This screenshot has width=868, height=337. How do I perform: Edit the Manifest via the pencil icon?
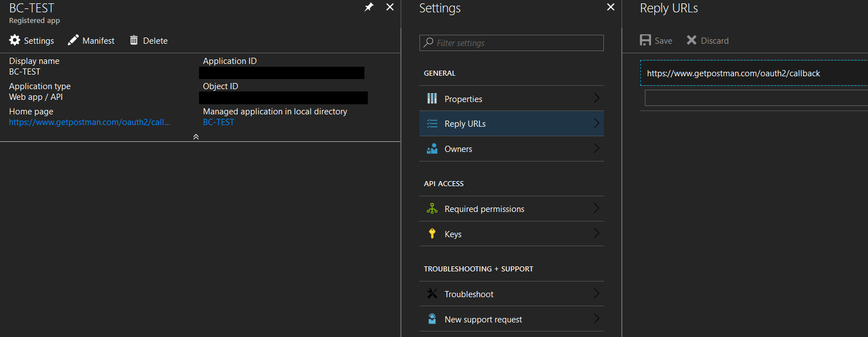(x=73, y=40)
